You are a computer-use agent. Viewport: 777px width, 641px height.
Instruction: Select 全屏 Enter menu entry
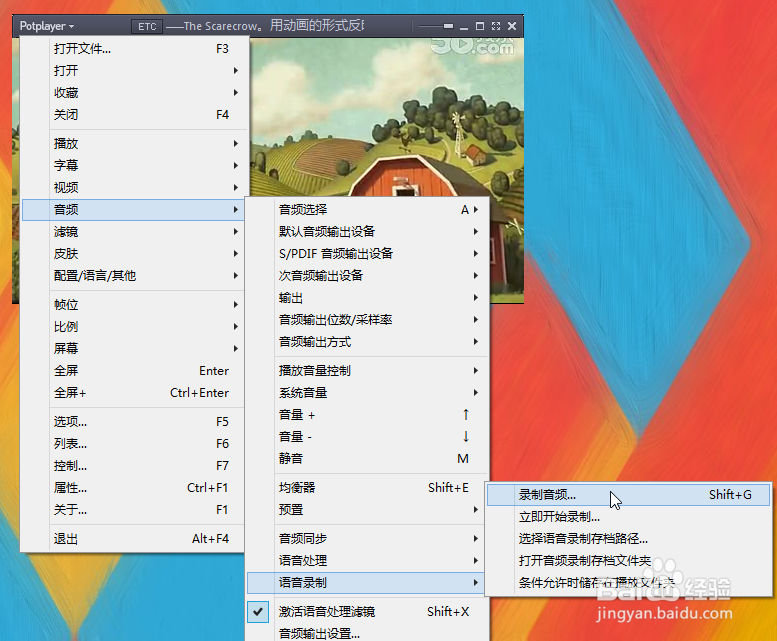coord(133,371)
